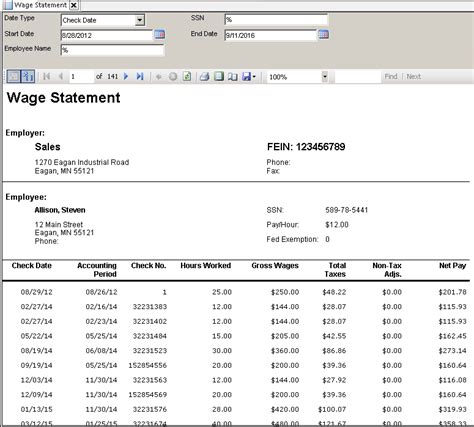Click check number 32231383

150,307
